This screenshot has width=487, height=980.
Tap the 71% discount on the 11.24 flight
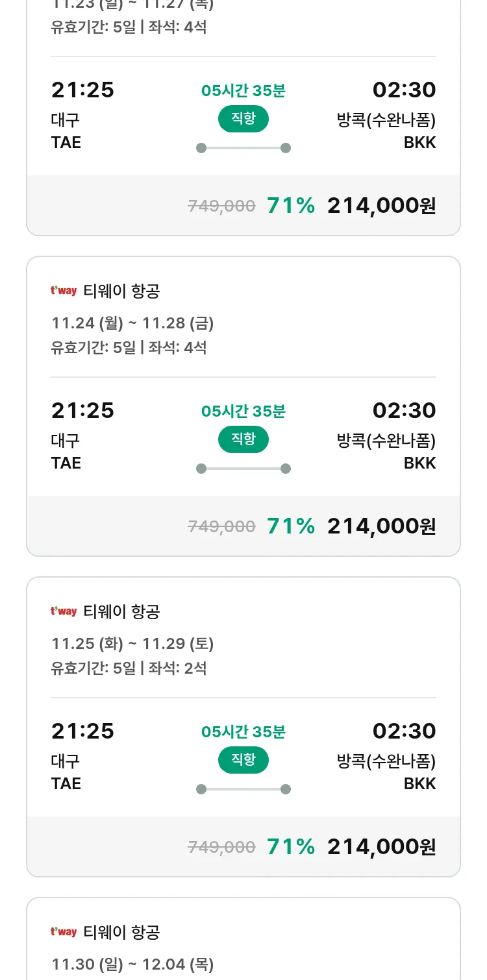[x=291, y=526]
